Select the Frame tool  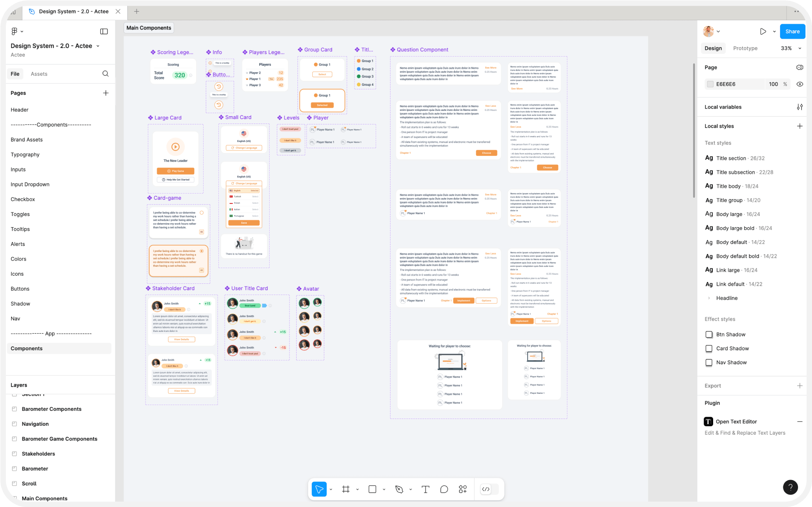click(x=346, y=489)
